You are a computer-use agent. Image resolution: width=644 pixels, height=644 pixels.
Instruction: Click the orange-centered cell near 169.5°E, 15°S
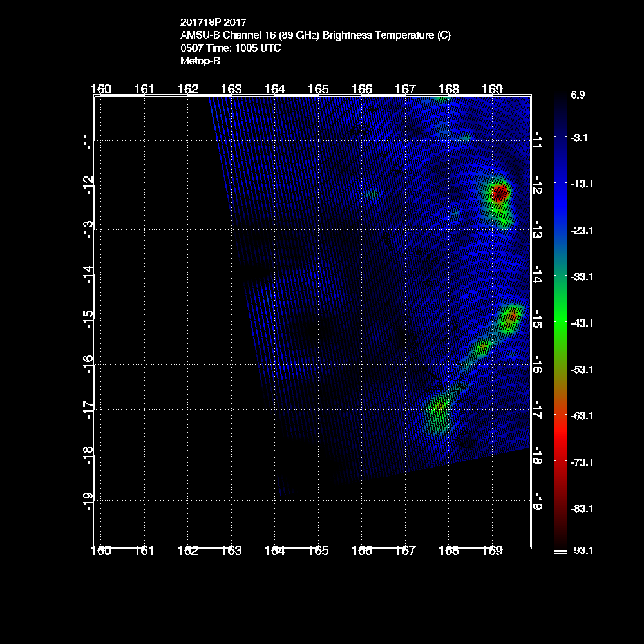pyautogui.click(x=511, y=316)
